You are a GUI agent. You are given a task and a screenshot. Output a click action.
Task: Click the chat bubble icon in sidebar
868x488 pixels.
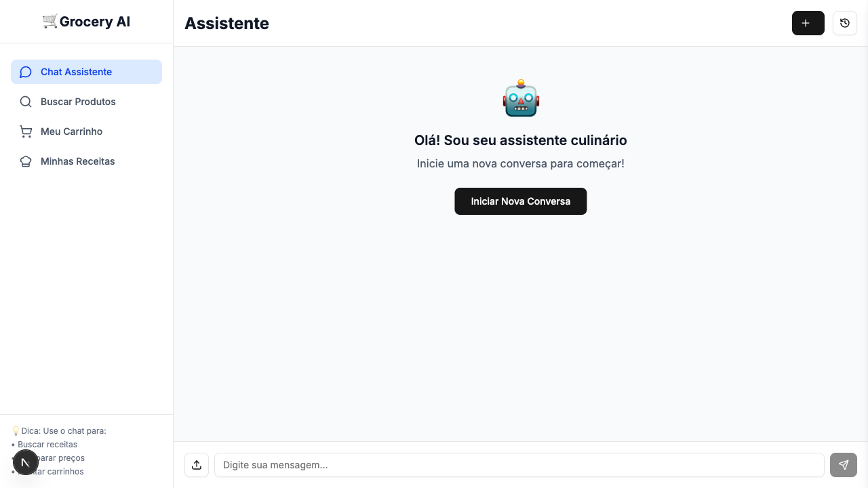click(26, 72)
